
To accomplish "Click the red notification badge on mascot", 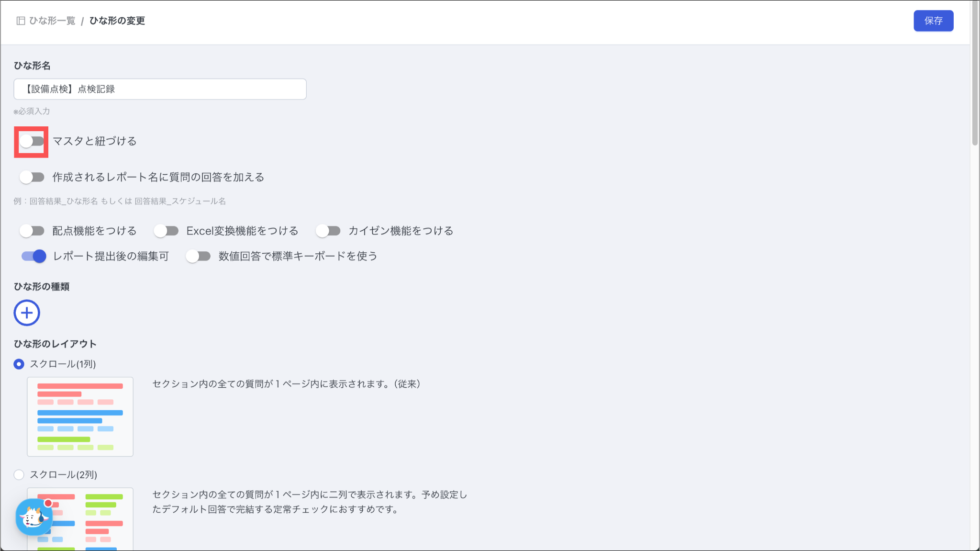I will click(x=48, y=503).
